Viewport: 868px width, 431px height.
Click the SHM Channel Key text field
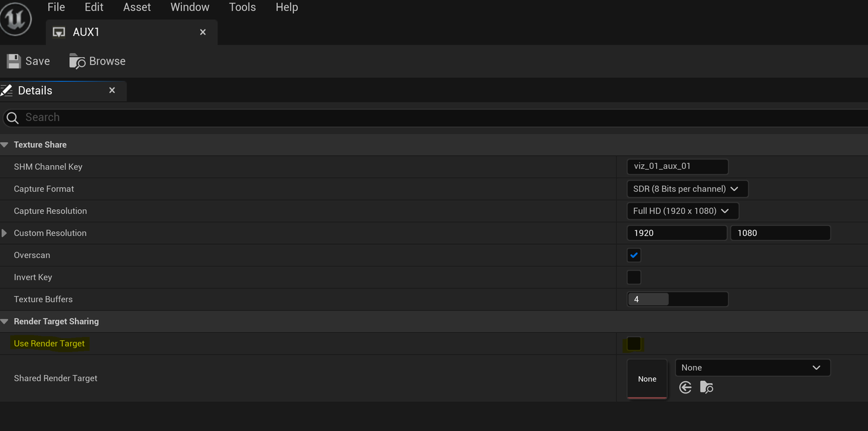pyautogui.click(x=678, y=166)
